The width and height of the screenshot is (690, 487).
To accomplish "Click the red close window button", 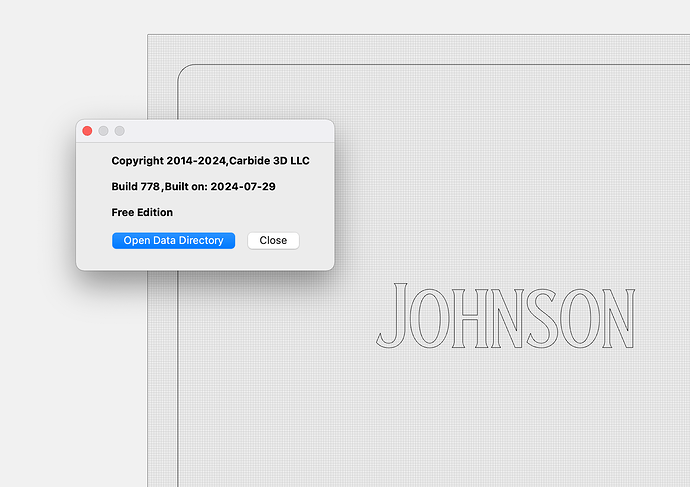I will [87, 131].
